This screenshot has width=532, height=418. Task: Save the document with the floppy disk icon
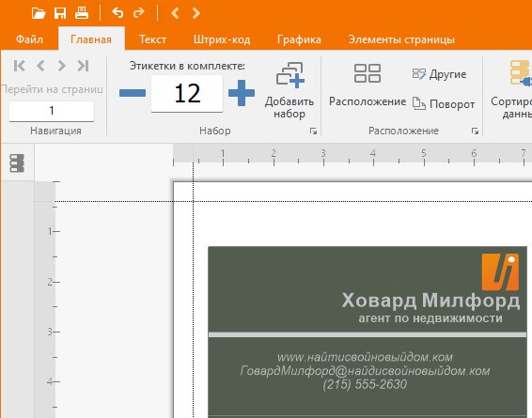pyautogui.click(x=60, y=13)
